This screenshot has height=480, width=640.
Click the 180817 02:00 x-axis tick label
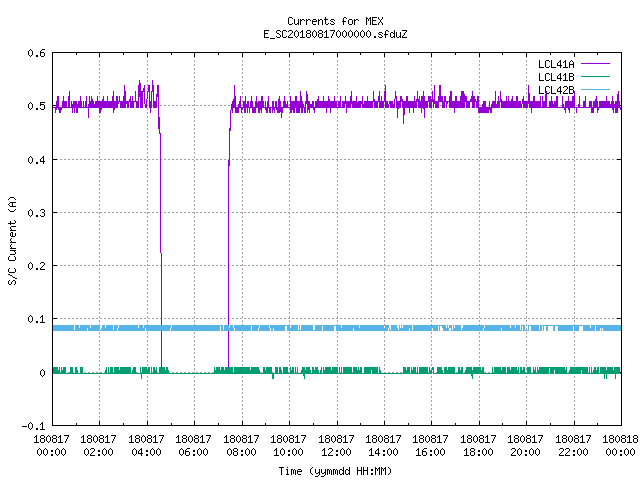point(98,446)
